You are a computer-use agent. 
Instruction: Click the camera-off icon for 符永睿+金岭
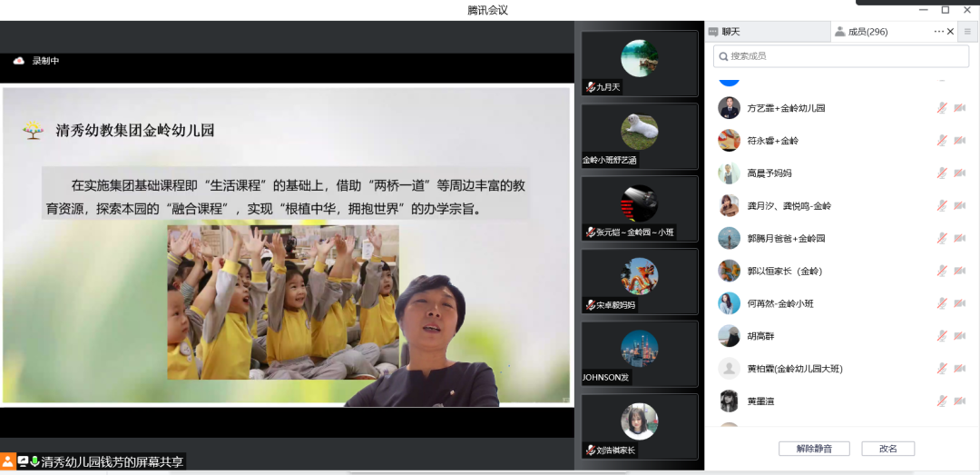point(959,141)
